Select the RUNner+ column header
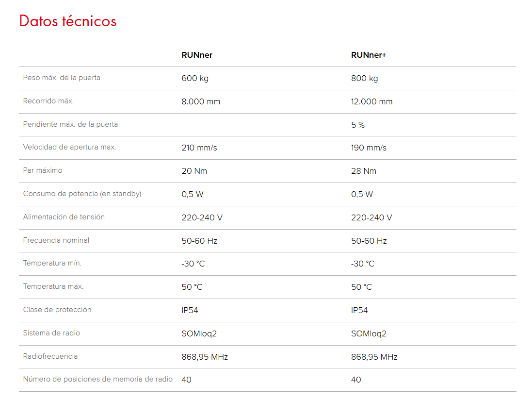 coord(369,55)
